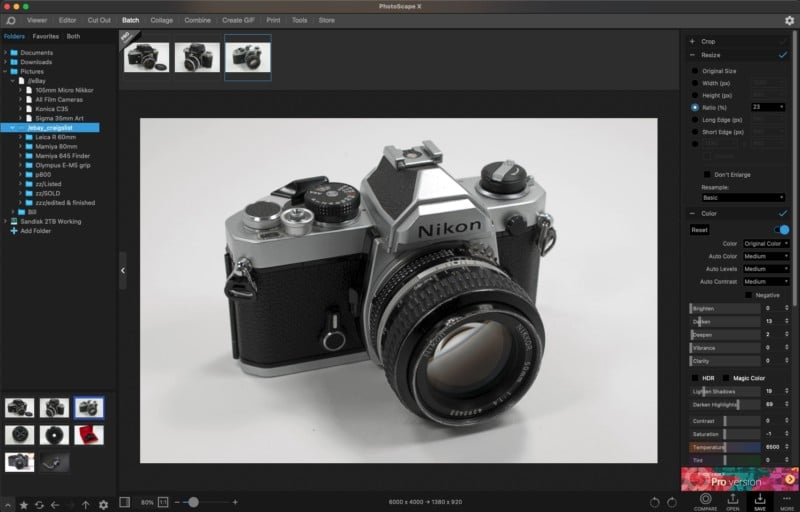The image size is (800, 512).
Task: Click the Reset button in Color section
Action: point(700,230)
